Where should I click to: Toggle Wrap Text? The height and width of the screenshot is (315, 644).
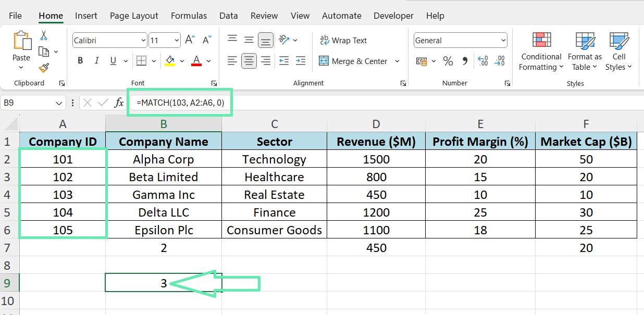tap(343, 40)
